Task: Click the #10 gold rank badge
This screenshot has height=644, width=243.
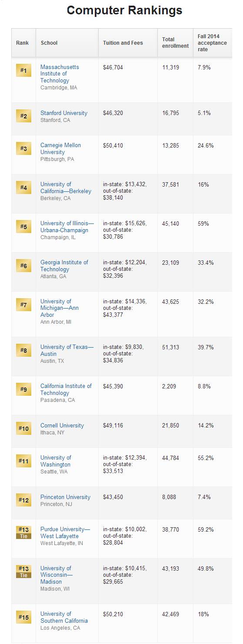Action: 23,428
